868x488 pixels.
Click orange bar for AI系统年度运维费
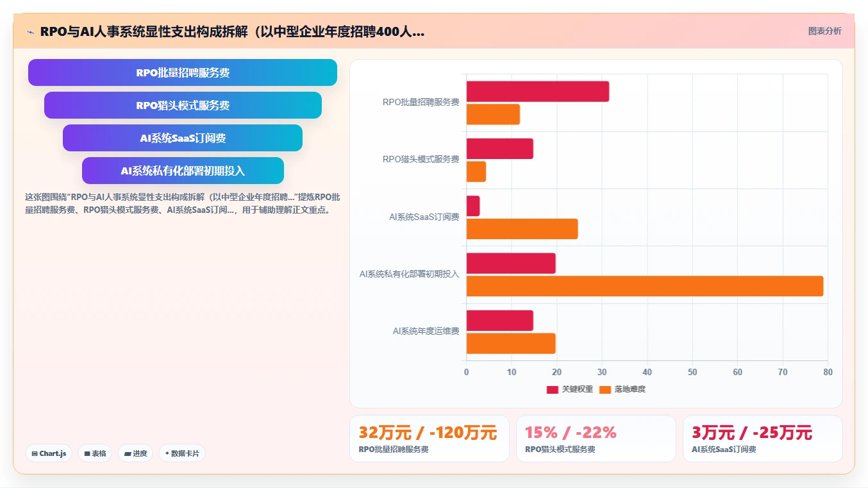(x=511, y=344)
